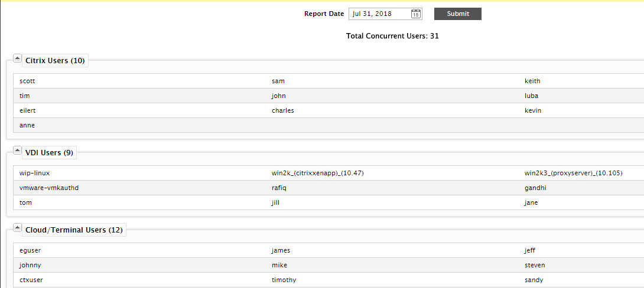
Task: Select VDI user tom
Action: [x=25, y=202]
